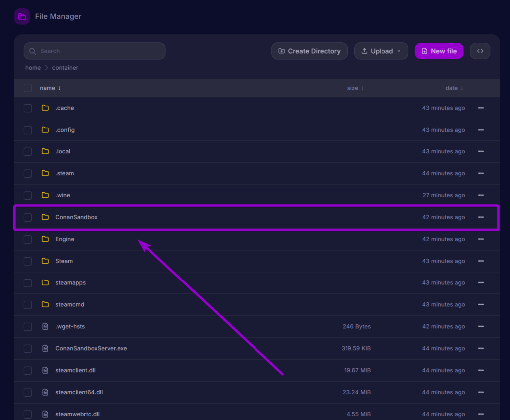Click the search magnifier icon
Viewport: 510px width, 420px height.
tap(32, 51)
